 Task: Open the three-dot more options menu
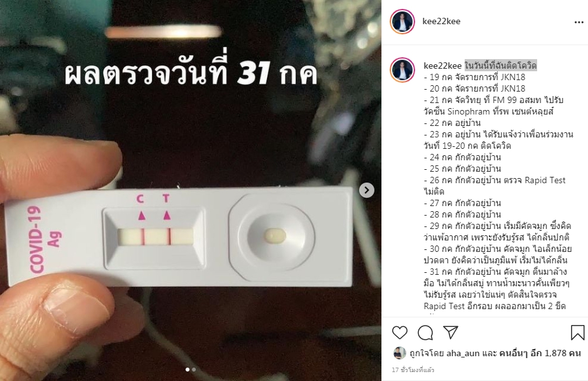pyautogui.click(x=579, y=22)
